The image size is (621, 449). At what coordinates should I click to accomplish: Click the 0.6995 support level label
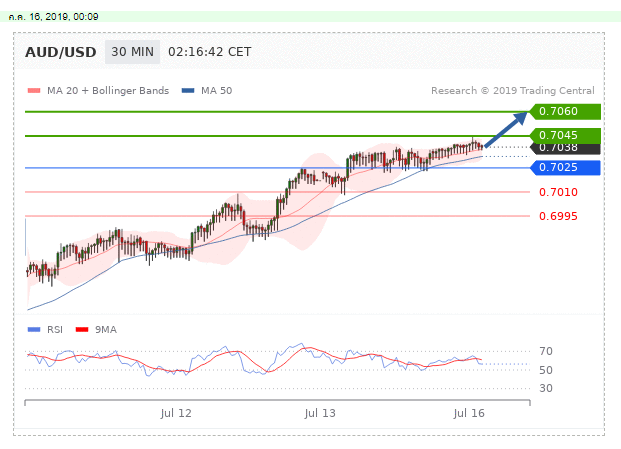coord(558,216)
